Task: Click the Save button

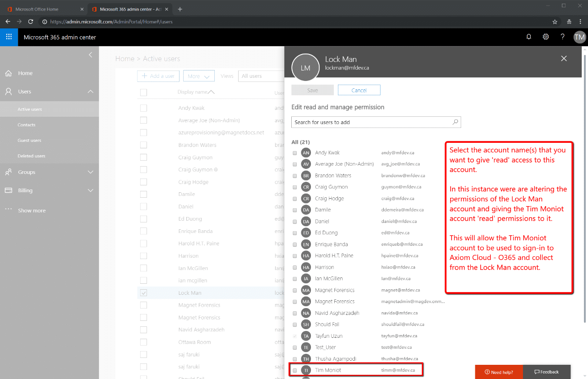Action: (x=313, y=90)
